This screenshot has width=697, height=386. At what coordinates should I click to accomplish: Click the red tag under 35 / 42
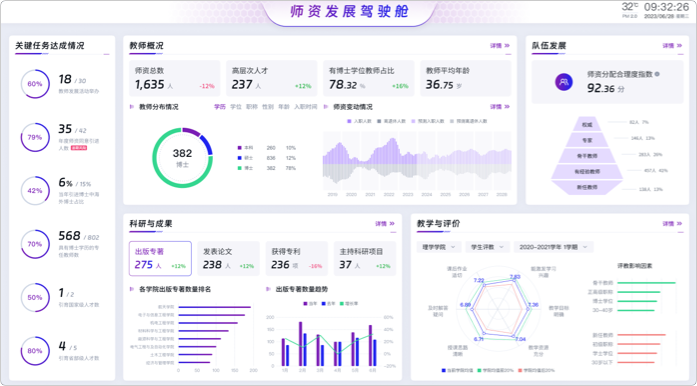tap(79, 148)
